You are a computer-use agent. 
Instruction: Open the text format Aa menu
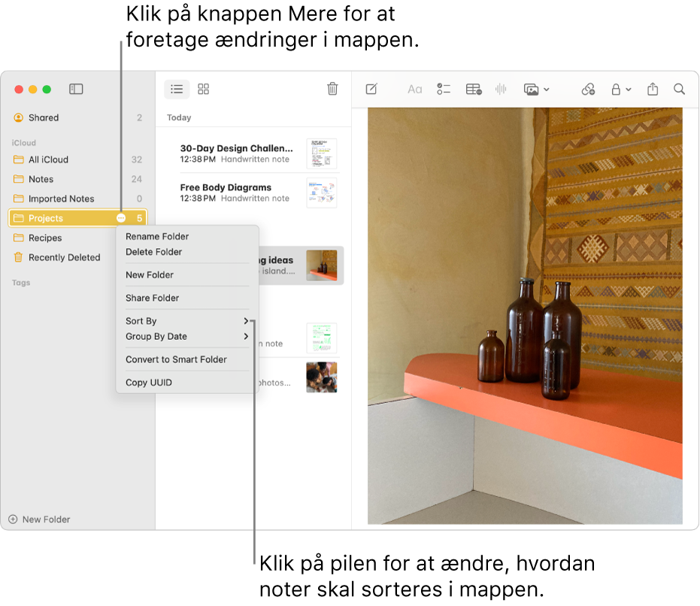pos(415,89)
